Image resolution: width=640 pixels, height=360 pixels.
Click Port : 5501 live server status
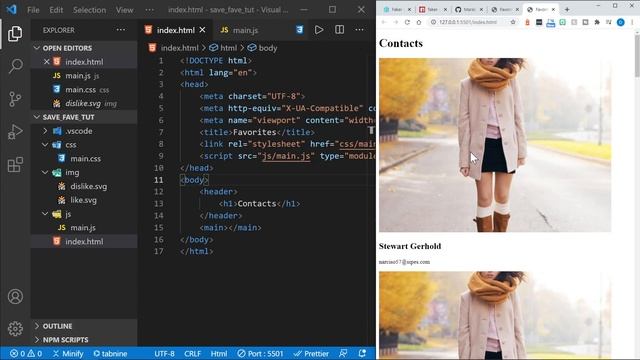260,353
